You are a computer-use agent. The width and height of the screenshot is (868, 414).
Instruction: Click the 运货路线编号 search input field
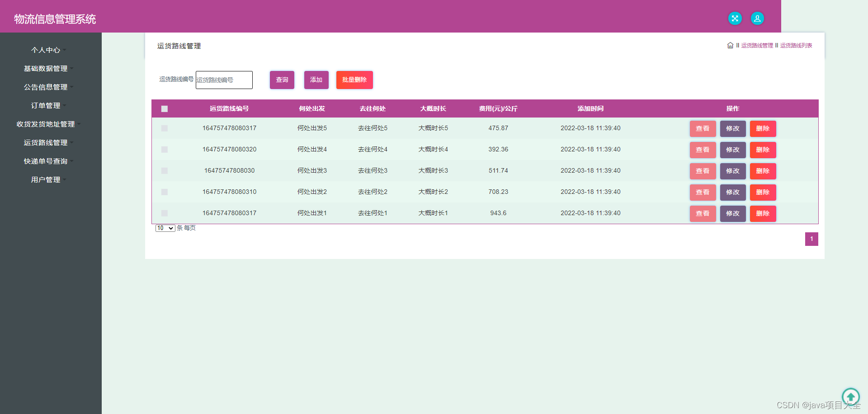point(224,80)
